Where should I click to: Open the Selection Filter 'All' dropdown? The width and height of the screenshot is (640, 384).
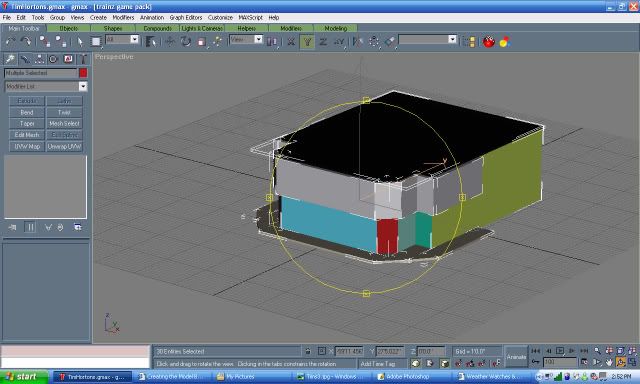134,39
